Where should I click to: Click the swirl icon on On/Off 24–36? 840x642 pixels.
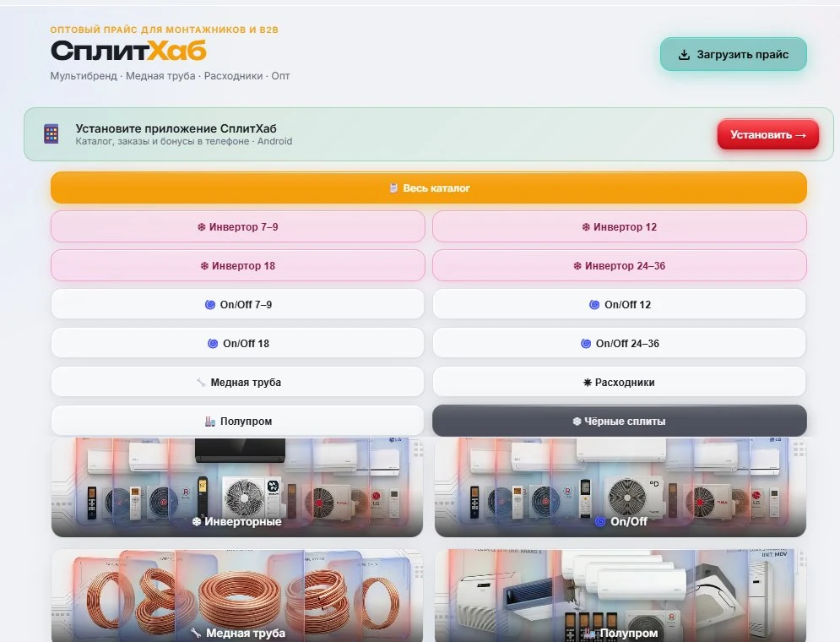pos(586,344)
